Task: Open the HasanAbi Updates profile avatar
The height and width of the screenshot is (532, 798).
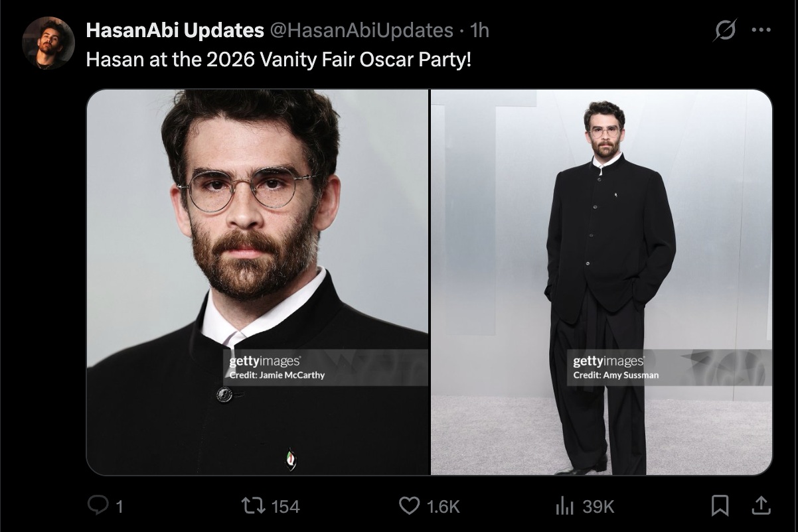Action: point(48,43)
